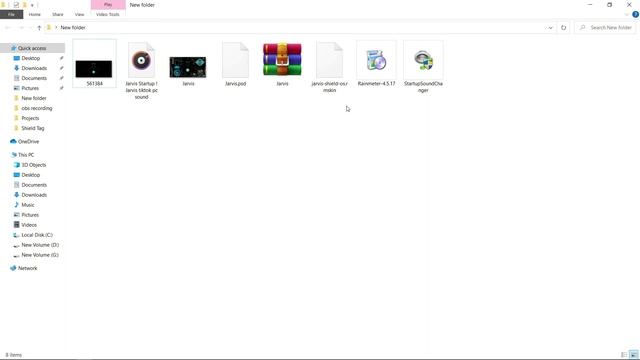Screen dimensions: 640x360
Task: Open the Shield Tag folder
Action: [x=33, y=128]
